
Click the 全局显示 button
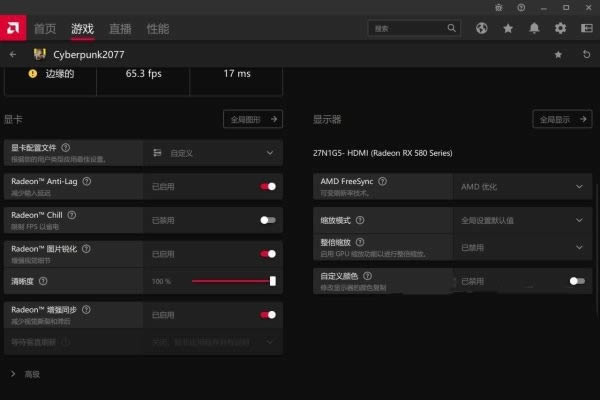click(562, 119)
